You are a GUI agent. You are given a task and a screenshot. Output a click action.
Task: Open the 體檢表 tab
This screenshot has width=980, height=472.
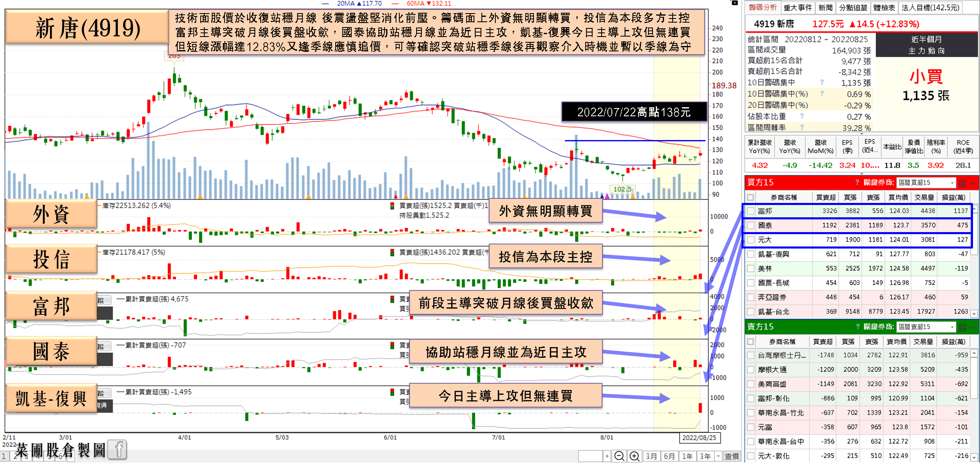click(x=884, y=7)
